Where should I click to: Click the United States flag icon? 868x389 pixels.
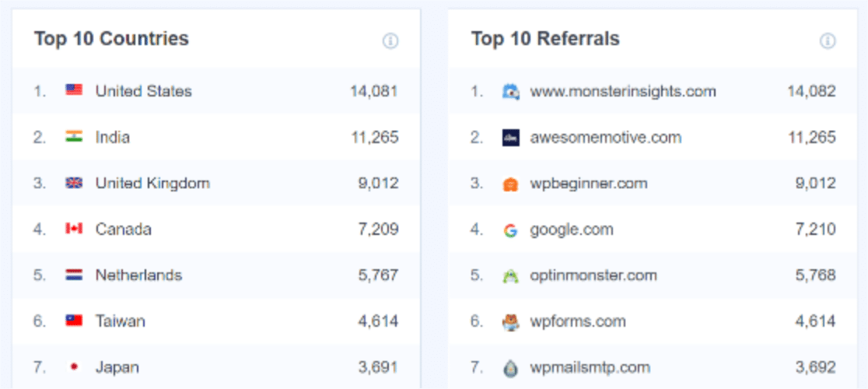pyautogui.click(x=74, y=90)
